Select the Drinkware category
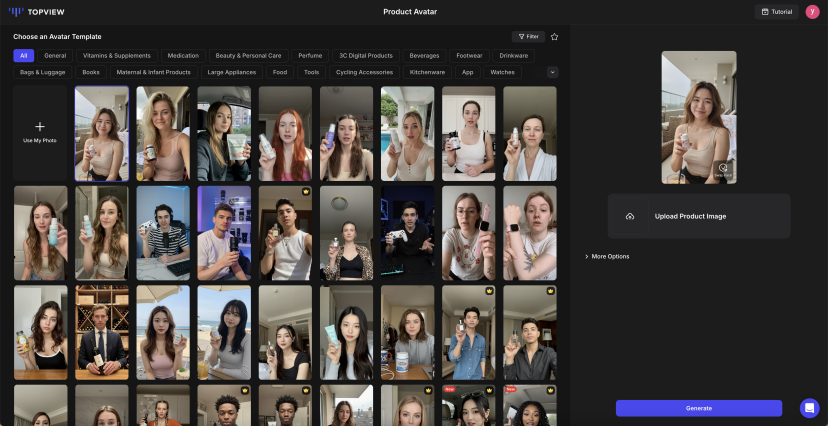 point(513,55)
